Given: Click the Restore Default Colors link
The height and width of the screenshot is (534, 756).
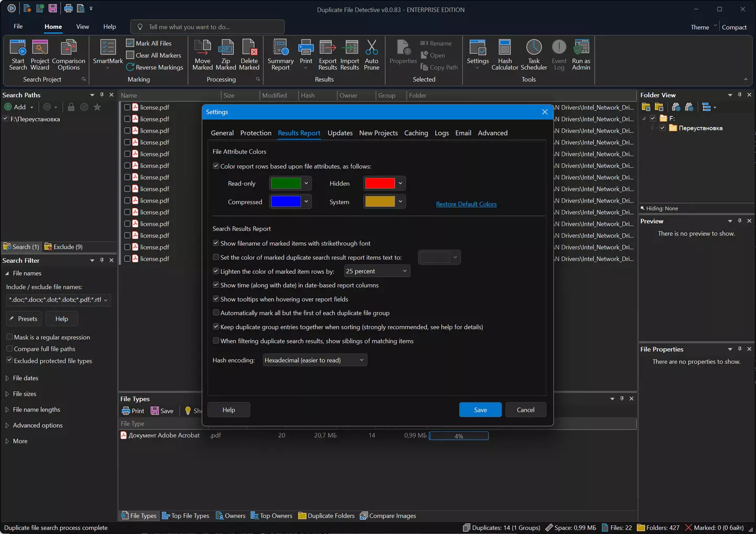Looking at the screenshot, I should (x=466, y=204).
